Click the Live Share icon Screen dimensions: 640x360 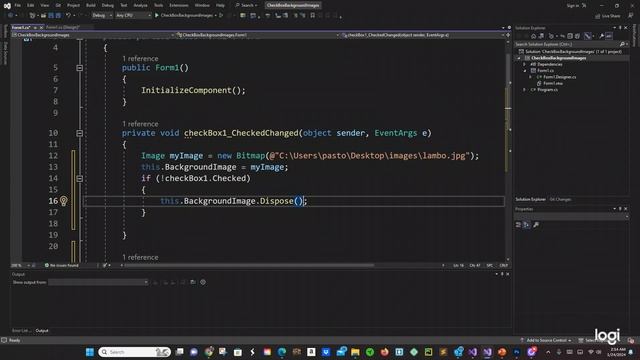598,16
